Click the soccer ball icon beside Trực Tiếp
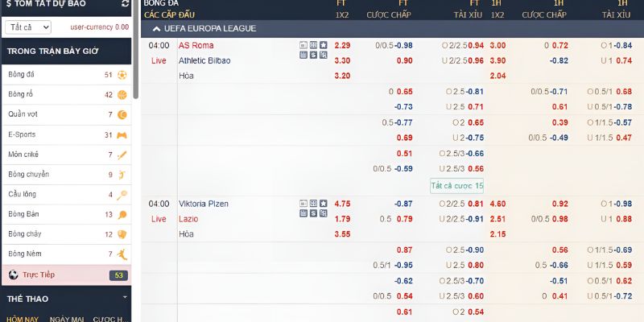This screenshot has height=322, width=644. [x=14, y=275]
